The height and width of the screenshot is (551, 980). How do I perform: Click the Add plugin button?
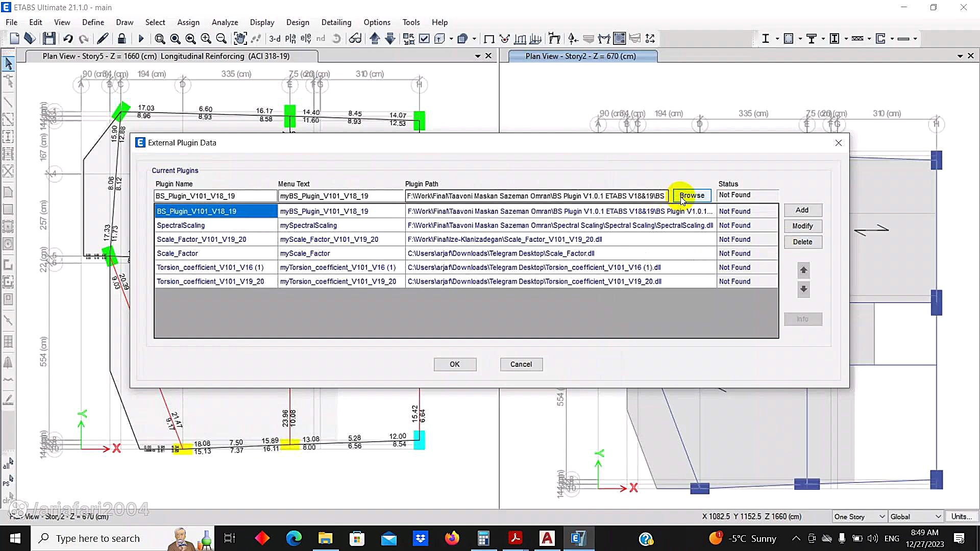pos(802,210)
